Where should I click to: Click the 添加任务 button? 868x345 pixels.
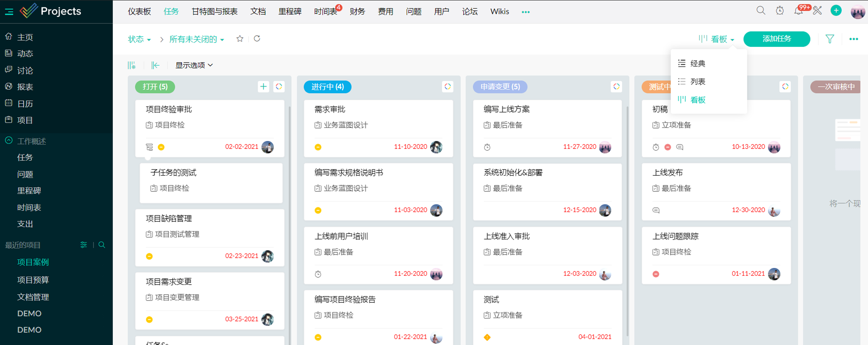point(776,39)
